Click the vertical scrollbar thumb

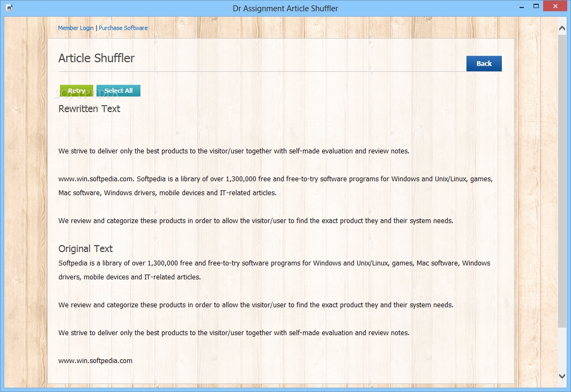pyautogui.click(x=562, y=180)
